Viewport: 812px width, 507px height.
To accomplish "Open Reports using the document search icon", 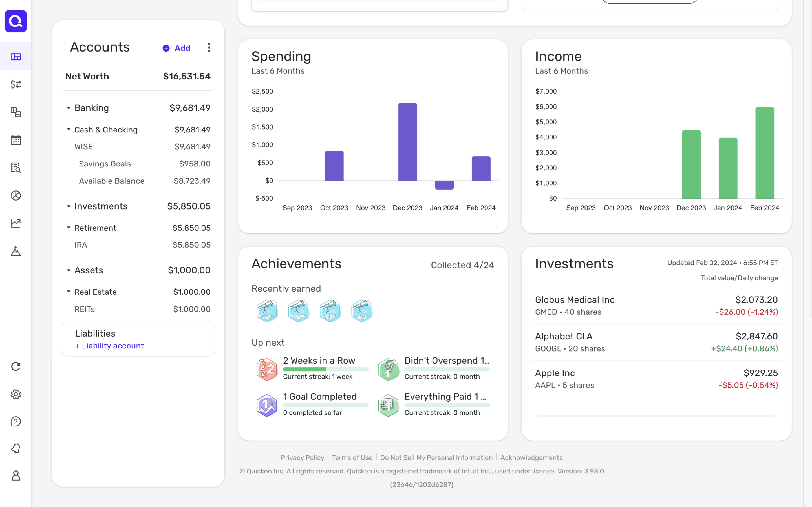I will coord(16,168).
